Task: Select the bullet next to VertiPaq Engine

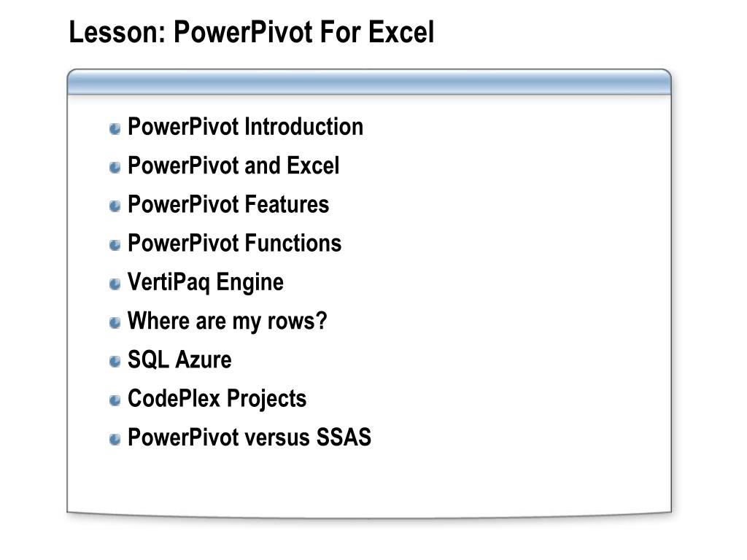Action: pyautogui.click(x=115, y=284)
